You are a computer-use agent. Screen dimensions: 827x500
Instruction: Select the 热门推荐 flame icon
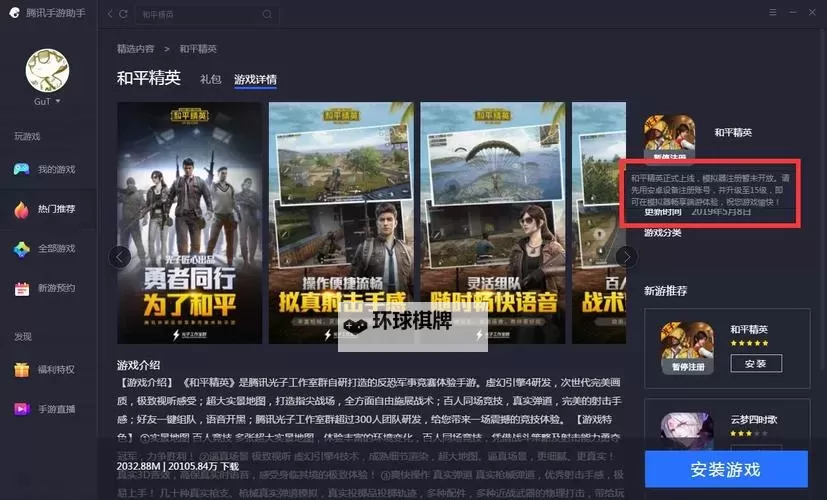click(22, 209)
